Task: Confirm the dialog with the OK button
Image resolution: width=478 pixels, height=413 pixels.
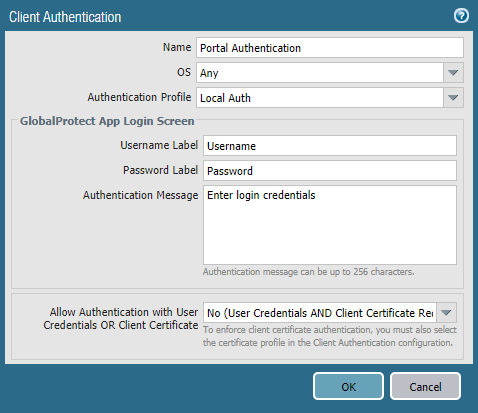Action: pos(348,386)
